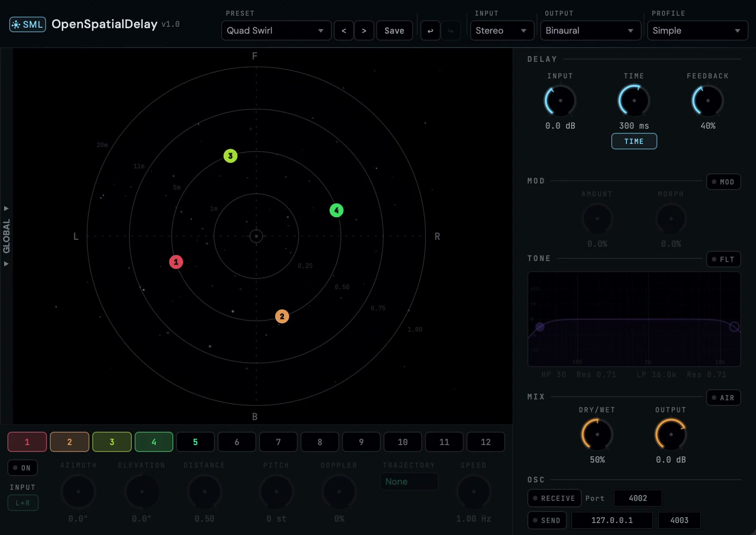The height and width of the screenshot is (535, 756).
Task: Click the PITCH knob
Action: 276,492
